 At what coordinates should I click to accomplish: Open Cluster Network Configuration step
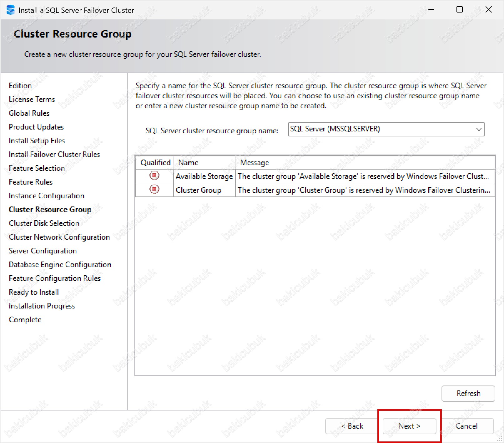point(59,237)
